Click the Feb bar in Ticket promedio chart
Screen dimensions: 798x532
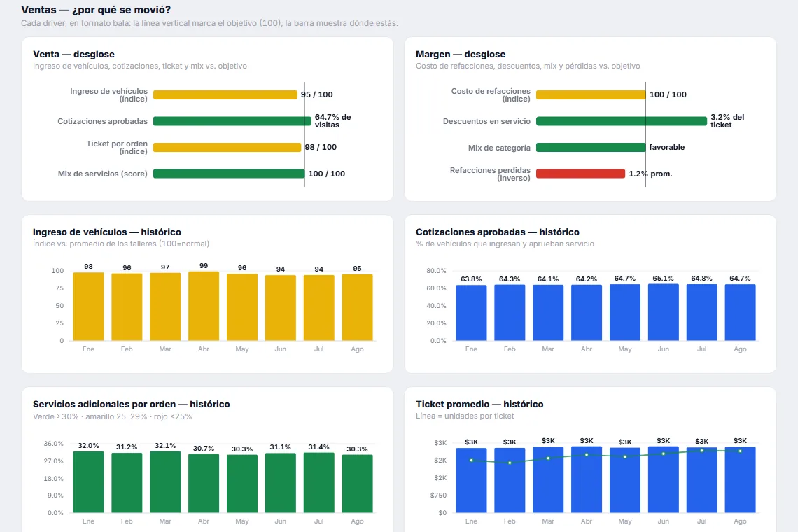coord(510,481)
